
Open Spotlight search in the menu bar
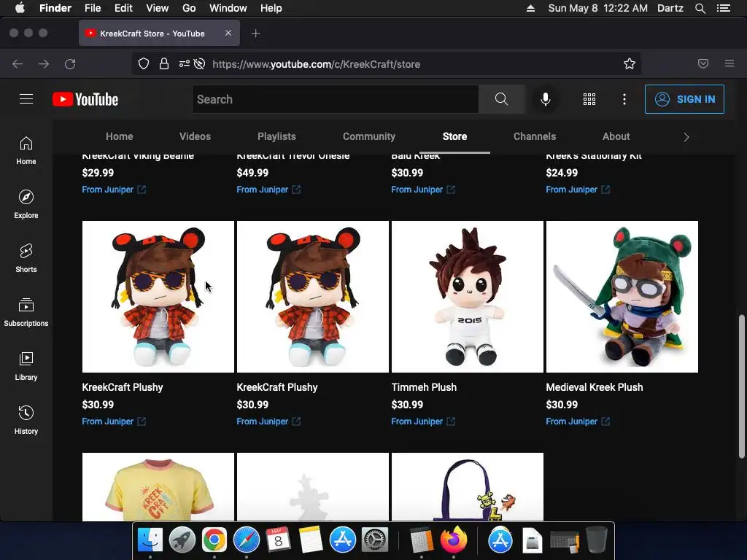point(700,8)
